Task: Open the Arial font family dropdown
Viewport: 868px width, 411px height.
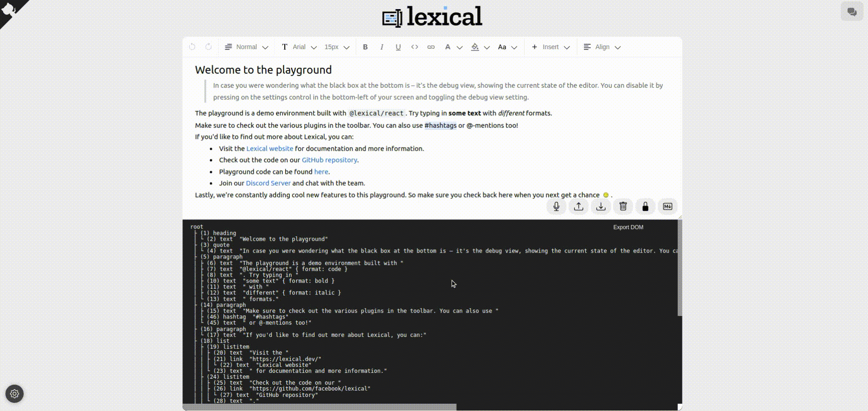Action: [x=298, y=47]
